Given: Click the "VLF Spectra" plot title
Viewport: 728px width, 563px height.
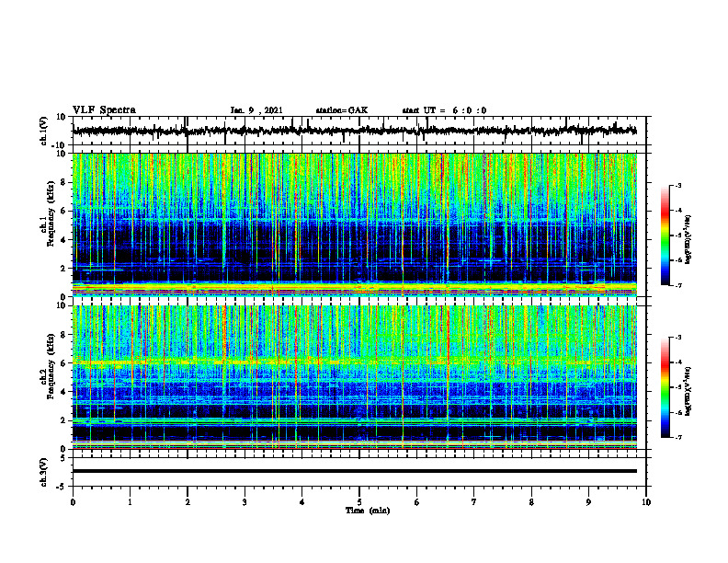Looking at the screenshot, I should pos(104,110).
